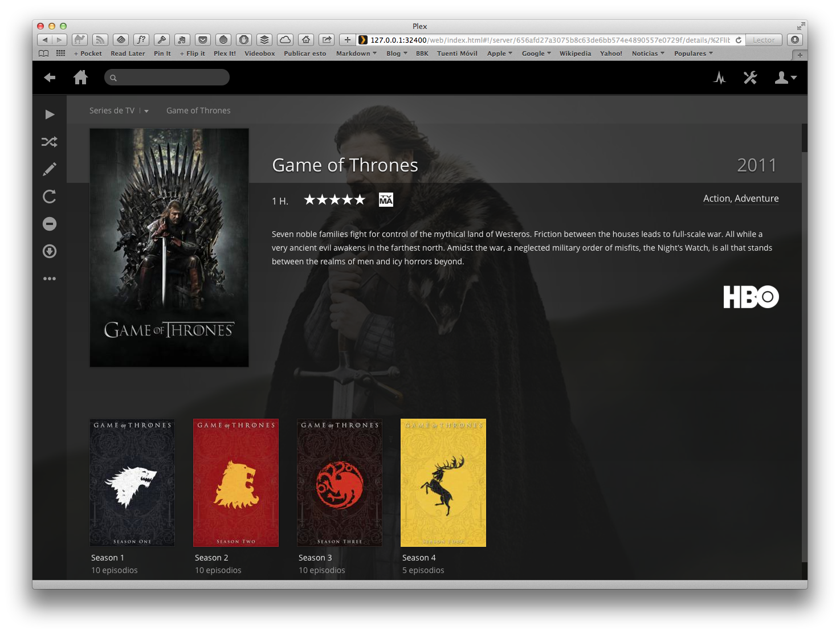
Task: Click the Read Later bookmark
Action: (128, 54)
